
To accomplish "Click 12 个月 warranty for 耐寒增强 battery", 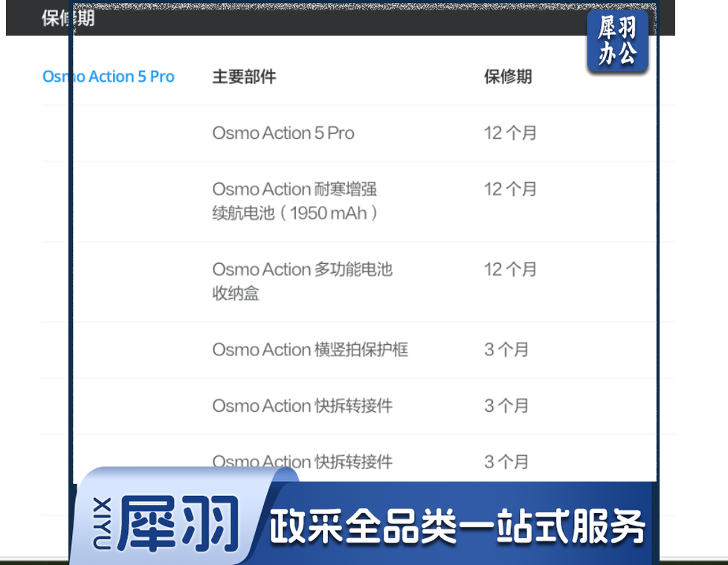I will tap(510, 189).
